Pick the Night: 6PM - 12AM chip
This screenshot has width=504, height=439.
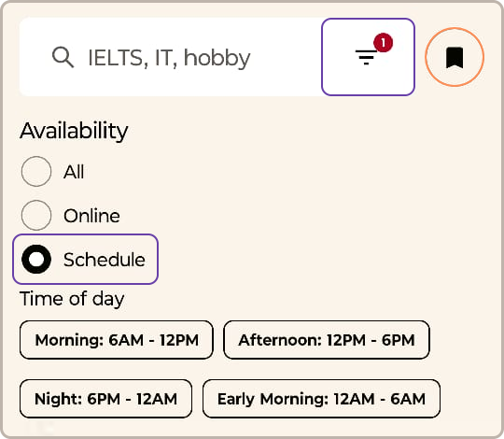pyautogui.click(x=105, y=399)
